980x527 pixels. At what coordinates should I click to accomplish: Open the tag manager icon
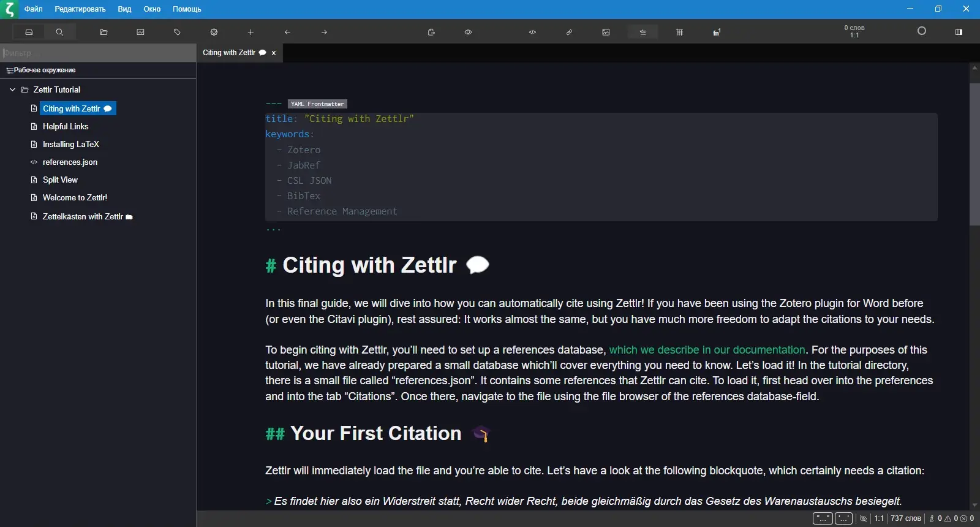coord(177,32)
